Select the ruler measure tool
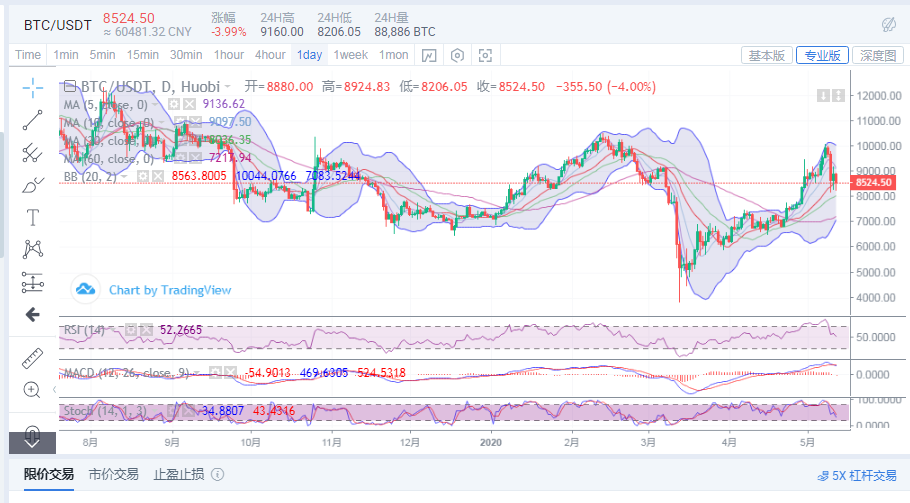 pyautogui.click(x=32, y=357)
